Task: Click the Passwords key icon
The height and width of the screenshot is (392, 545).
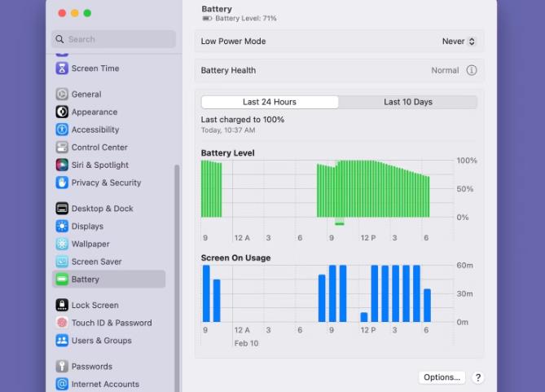Action: (x=62, y=366)
